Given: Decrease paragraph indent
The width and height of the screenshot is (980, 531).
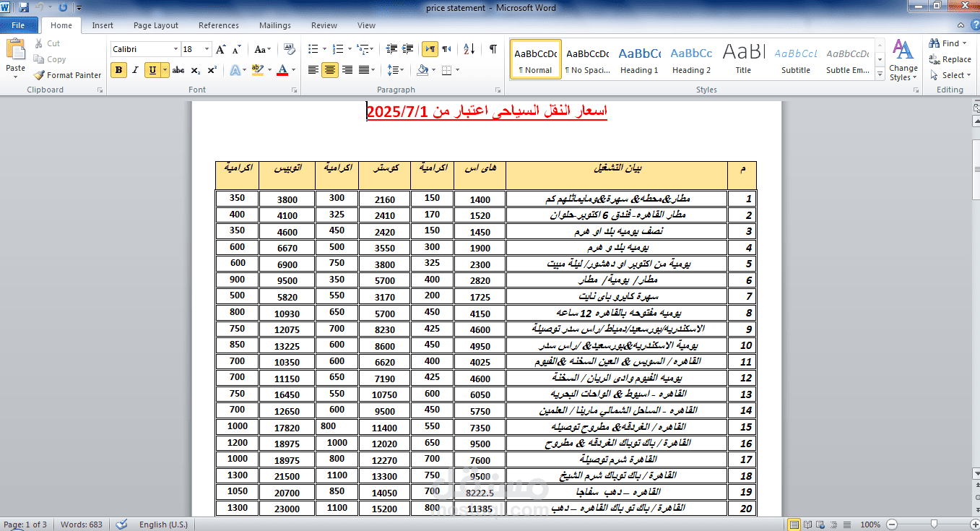Looking at the screenshot, I should click(x=391, y=49).
